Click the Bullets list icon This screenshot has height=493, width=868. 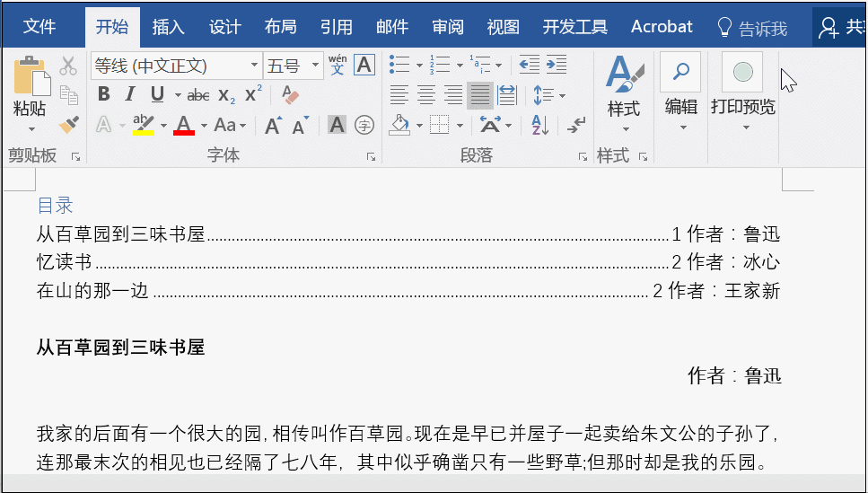tap(399, 65)
